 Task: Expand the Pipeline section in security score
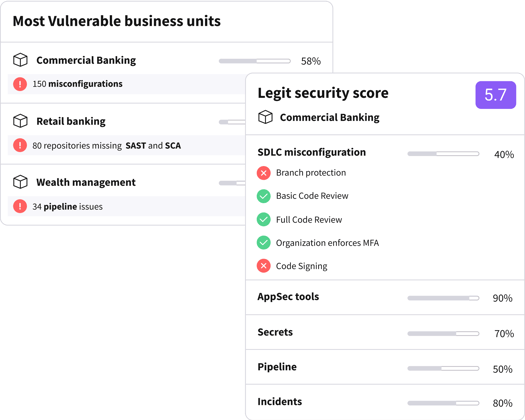(277, 367)
